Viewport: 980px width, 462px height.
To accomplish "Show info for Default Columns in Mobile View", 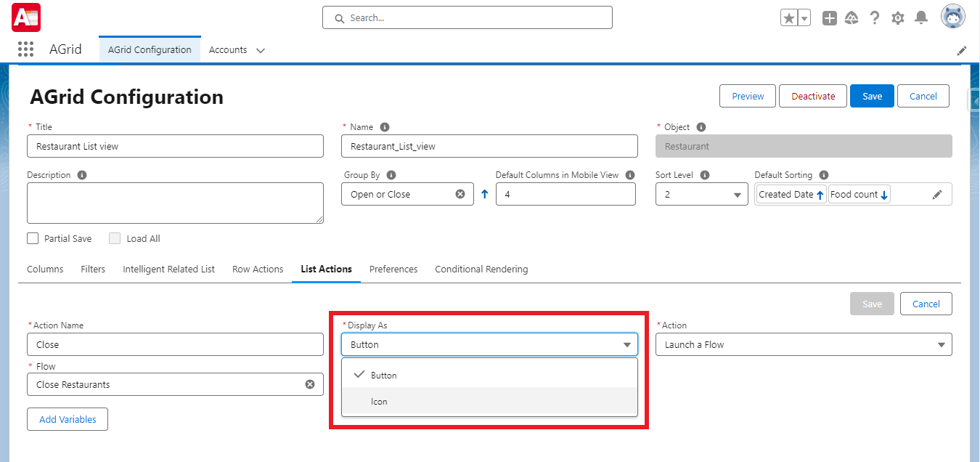I will coord(630,175).
